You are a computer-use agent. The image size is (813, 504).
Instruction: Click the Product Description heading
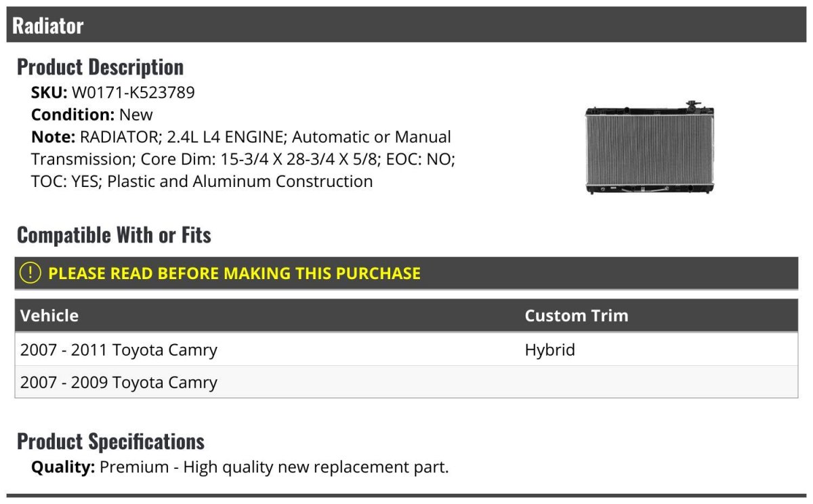[100, 66]
